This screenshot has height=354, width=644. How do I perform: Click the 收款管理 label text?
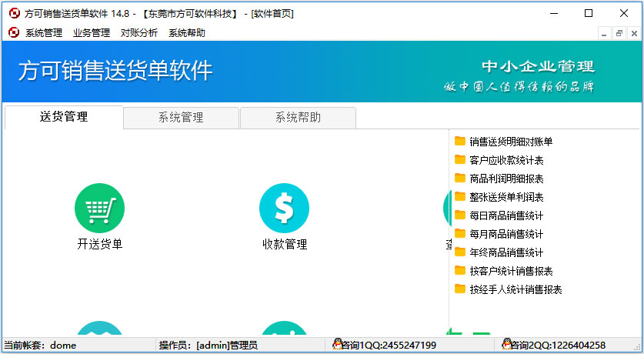coord(285,245)
